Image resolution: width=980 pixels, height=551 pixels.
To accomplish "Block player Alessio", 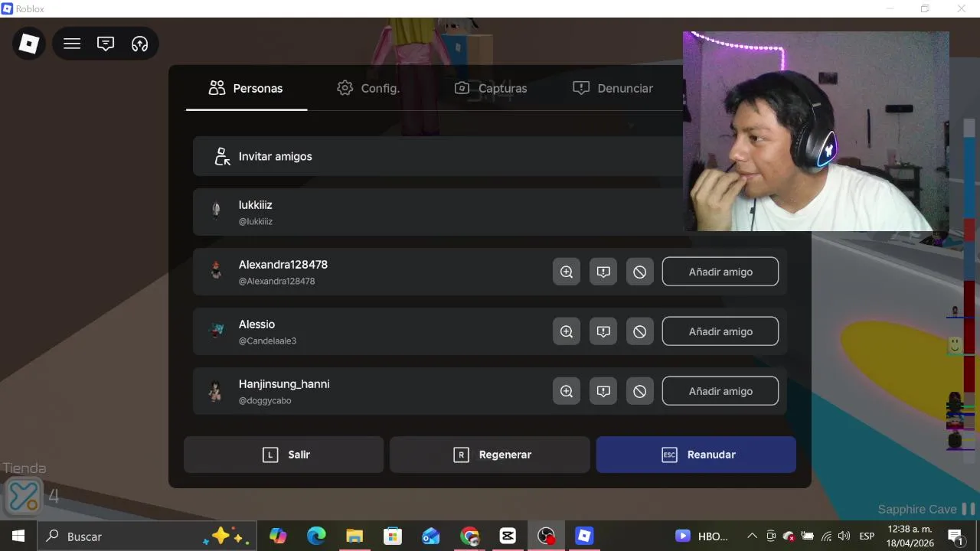I will point(640,331).
